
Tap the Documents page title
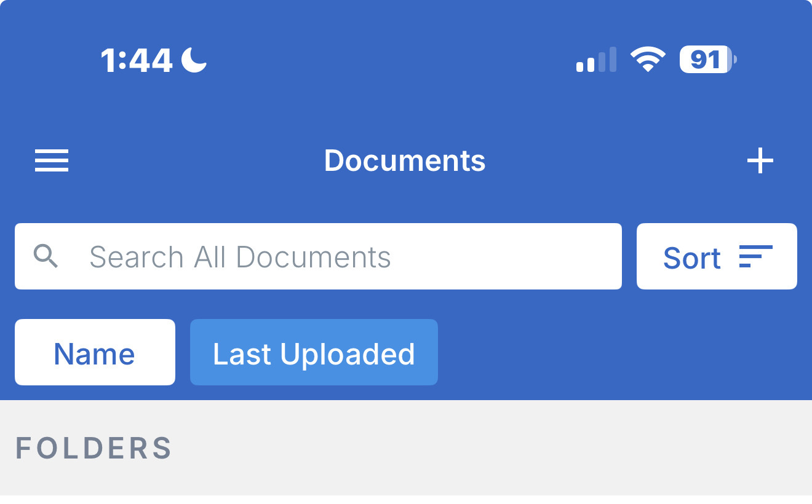click(x=405, y=161)
